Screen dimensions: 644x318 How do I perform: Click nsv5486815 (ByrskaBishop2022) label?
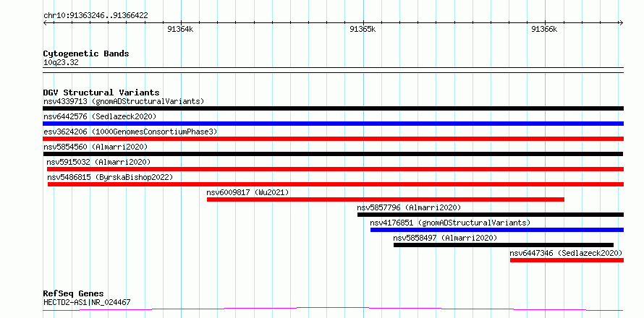tap(110, 177)
